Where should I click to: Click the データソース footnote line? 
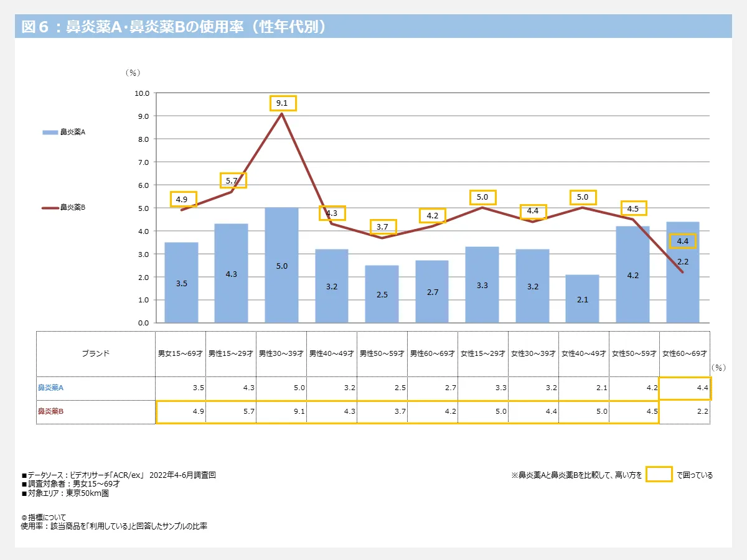pos(118,475)
